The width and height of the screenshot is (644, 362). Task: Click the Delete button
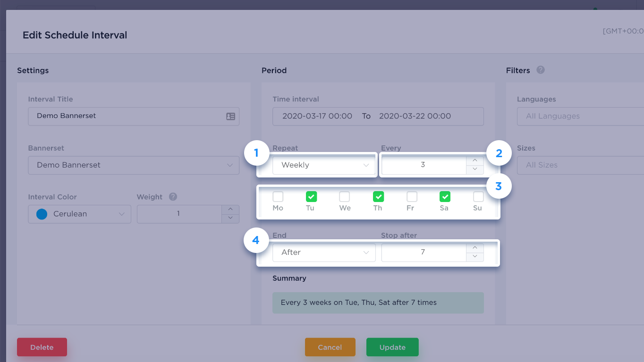[42, 347]
